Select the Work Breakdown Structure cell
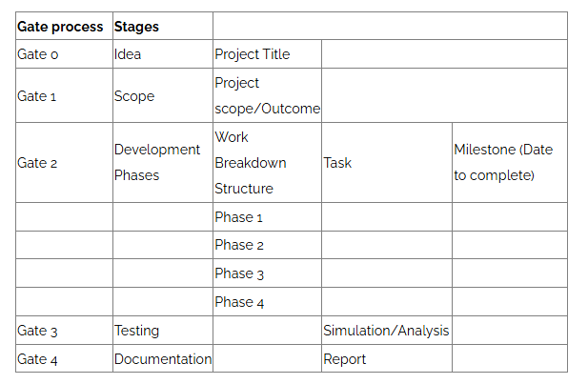 267,162
